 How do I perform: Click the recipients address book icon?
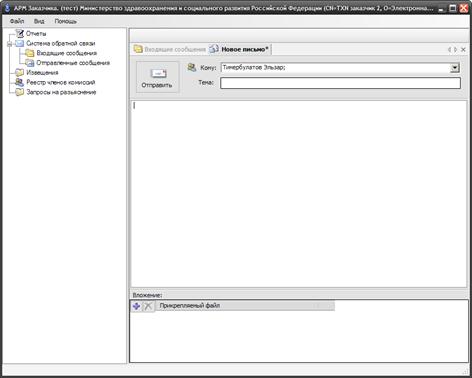[x=192, y=67]
